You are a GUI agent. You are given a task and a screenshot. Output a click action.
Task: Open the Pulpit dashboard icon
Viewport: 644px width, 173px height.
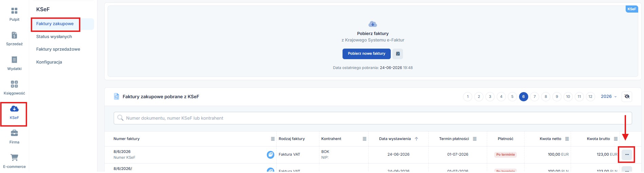coord(14,11)
